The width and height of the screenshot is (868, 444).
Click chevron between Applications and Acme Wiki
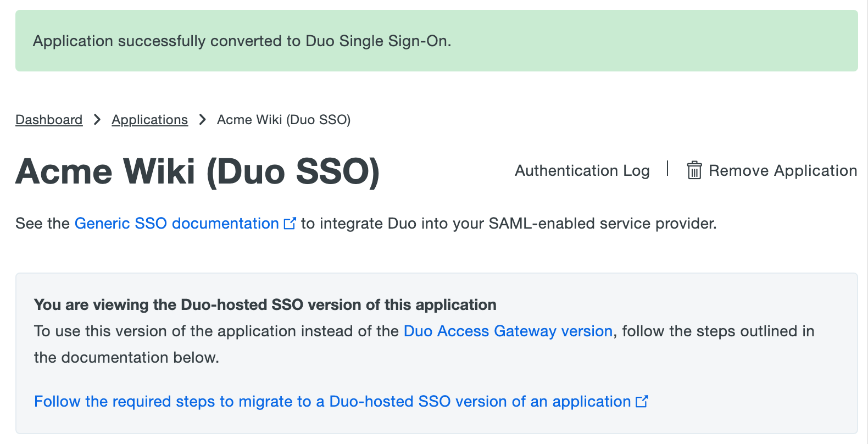point(203,119)
